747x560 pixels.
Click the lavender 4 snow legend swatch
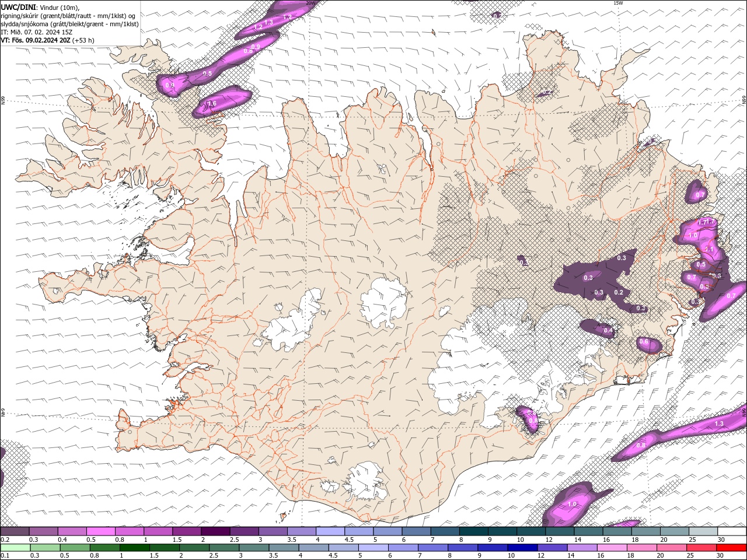pos(330,531)
